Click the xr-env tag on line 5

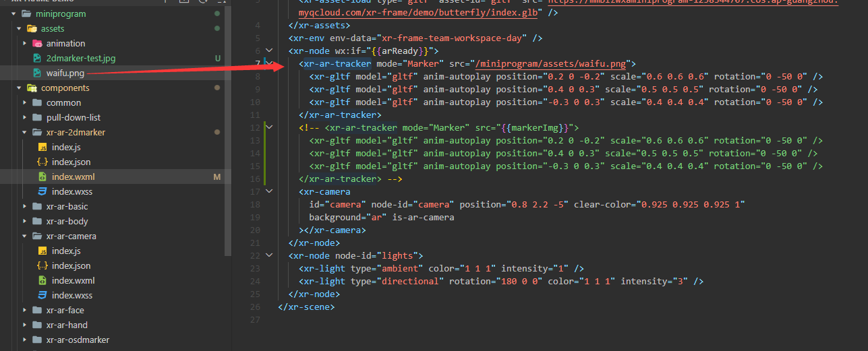309,38
